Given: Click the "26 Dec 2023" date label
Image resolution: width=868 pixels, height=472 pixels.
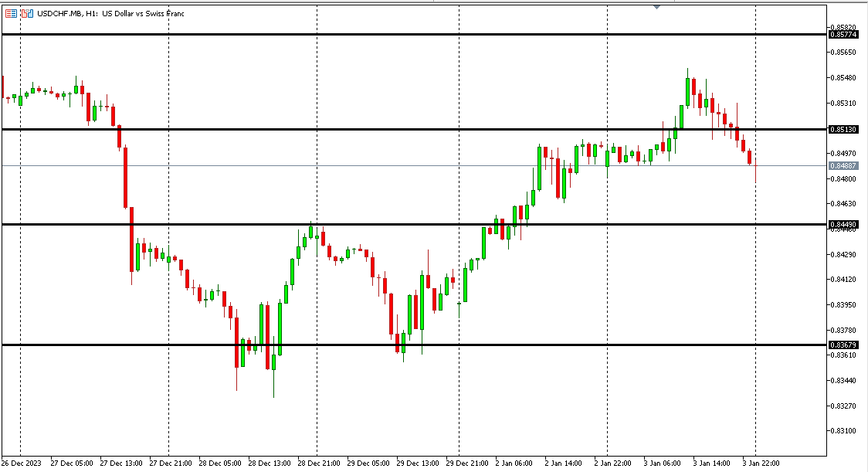Looking at the screenshot, I should pos(22,464).
